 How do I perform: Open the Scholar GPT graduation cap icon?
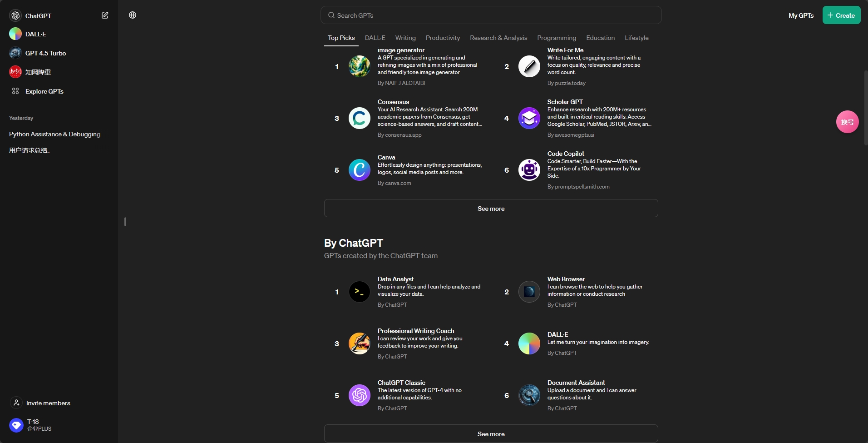point(529,118)
